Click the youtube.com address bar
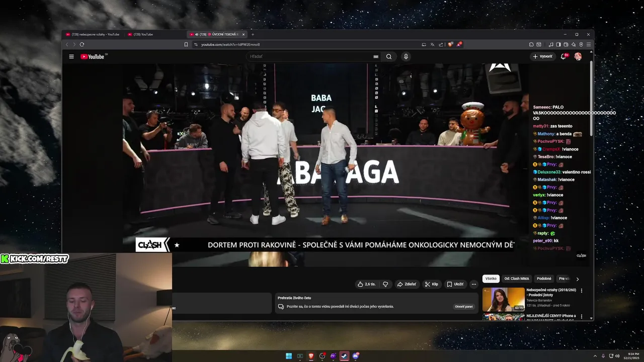This screenshot has height=362, width=644. point(302,44)
